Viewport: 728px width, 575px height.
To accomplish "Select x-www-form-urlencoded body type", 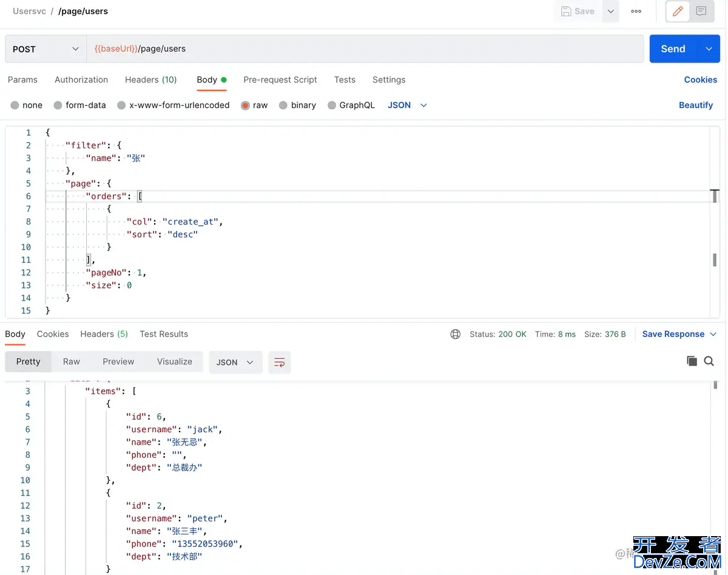I will click(174, 105).
